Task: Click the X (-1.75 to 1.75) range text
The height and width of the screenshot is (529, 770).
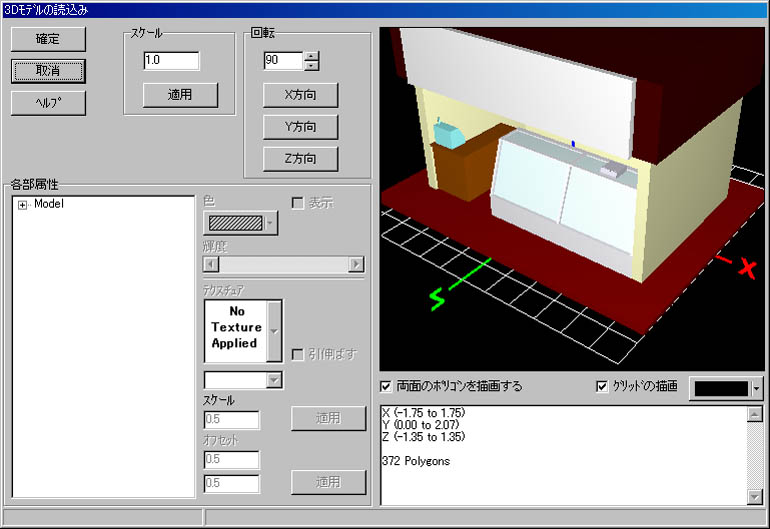Action: 423,413
